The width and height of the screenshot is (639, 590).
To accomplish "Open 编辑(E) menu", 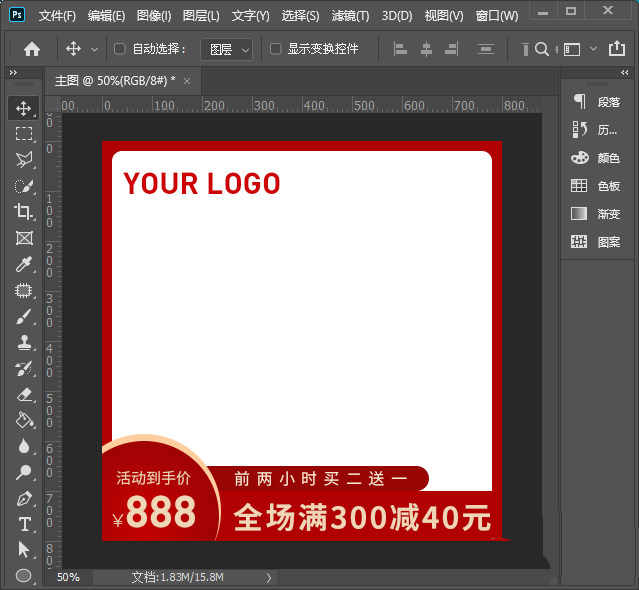I will click(106, 15).
